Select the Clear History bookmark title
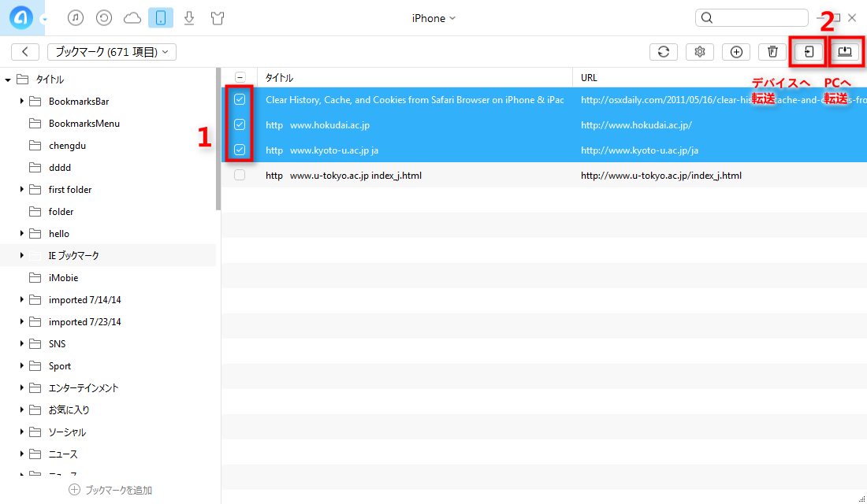The image size is (867, 504). point(415,100)
